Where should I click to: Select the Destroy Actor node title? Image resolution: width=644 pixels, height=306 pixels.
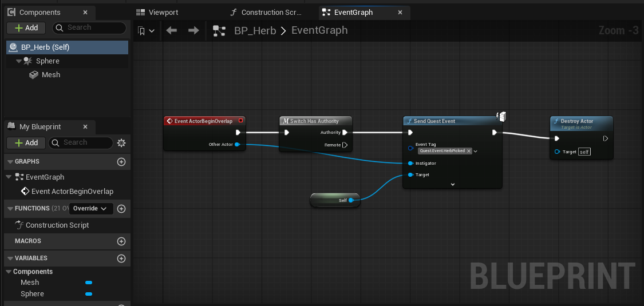click(x=576, y=121)
